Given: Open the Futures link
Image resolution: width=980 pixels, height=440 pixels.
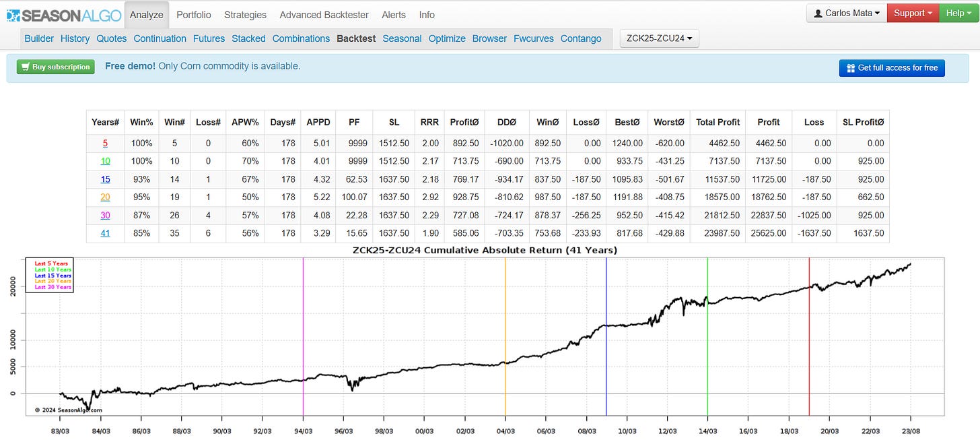Looking at the screenshot, I should click(x=209, y=38).
